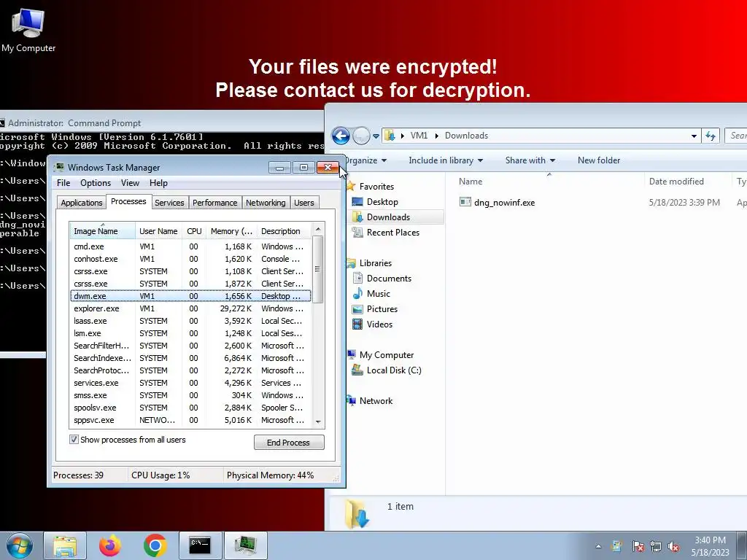Switch to the Users tab
747x560 pixels.
[304, 203]
